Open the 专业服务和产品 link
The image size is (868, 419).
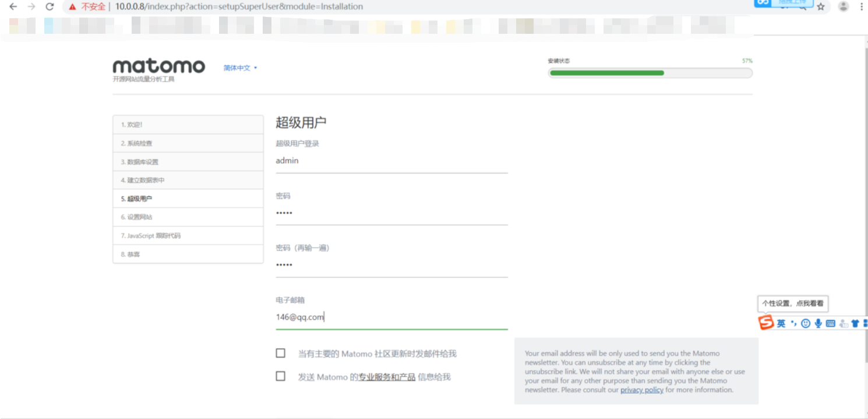(387, 377)
